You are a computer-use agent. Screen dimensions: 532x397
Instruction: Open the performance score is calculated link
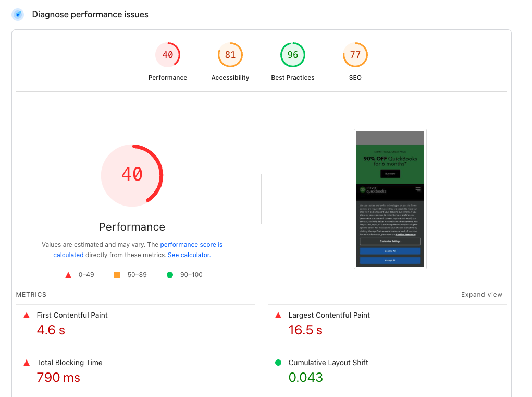191,244
